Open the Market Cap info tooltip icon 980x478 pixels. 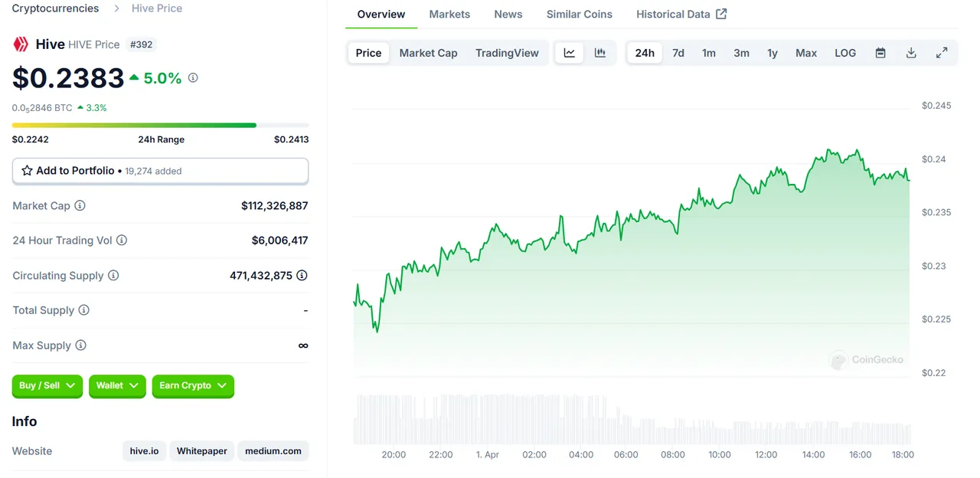tap(80, 206)
